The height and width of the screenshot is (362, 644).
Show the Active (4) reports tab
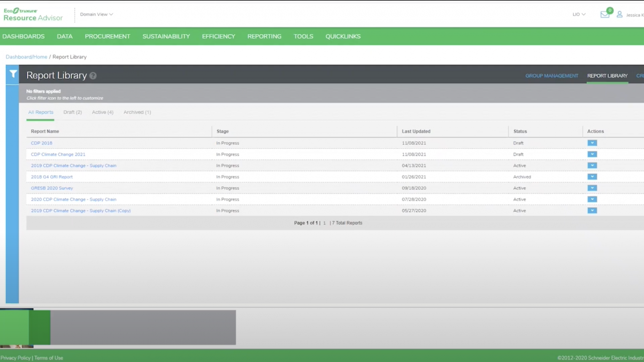coord(103,112)
